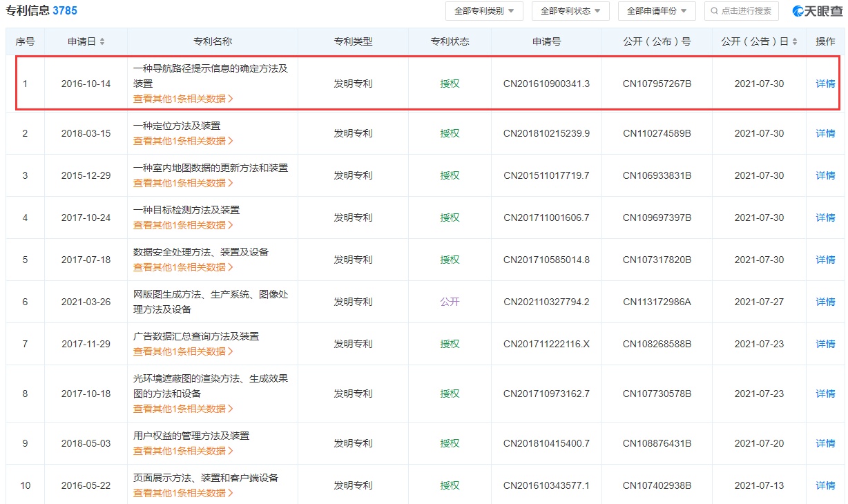Sort by application date arrows
Screen dimensions: 848x504
(x=102, y=42)
